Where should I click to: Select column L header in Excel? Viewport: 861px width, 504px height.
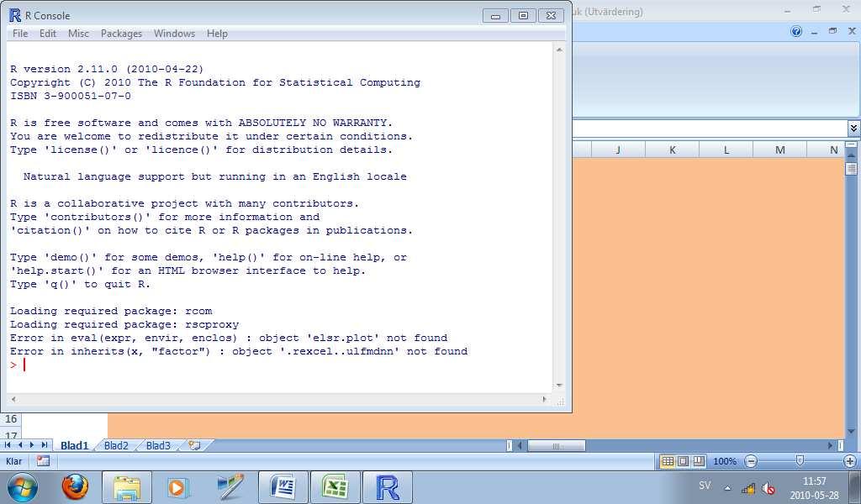pyautogui.click(x=726, y=150)
